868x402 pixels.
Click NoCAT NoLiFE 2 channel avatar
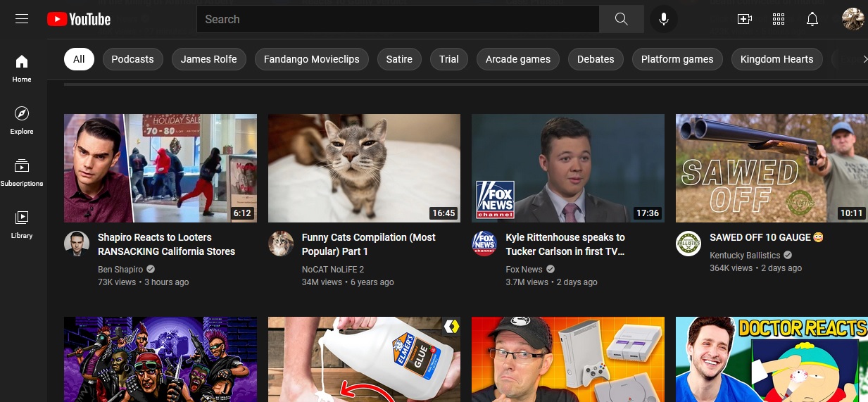coord(281,244)
